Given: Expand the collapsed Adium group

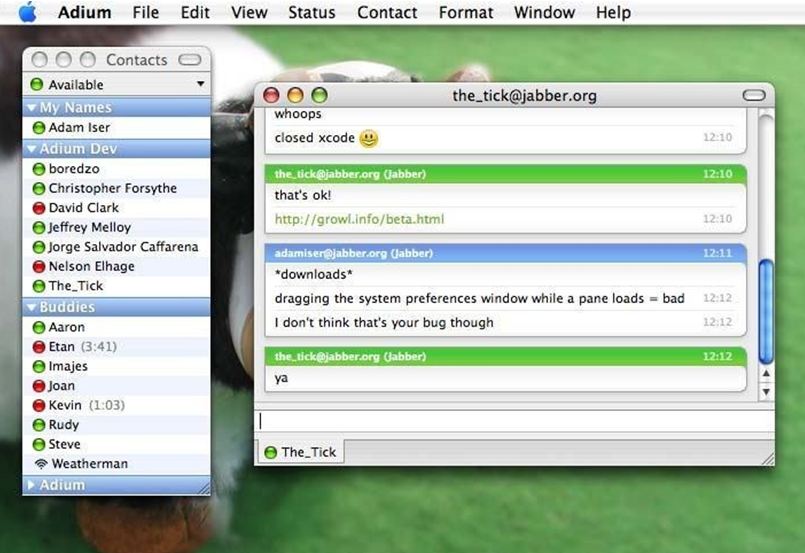Looking at the screenshot, I should click(x=32, y=485).
